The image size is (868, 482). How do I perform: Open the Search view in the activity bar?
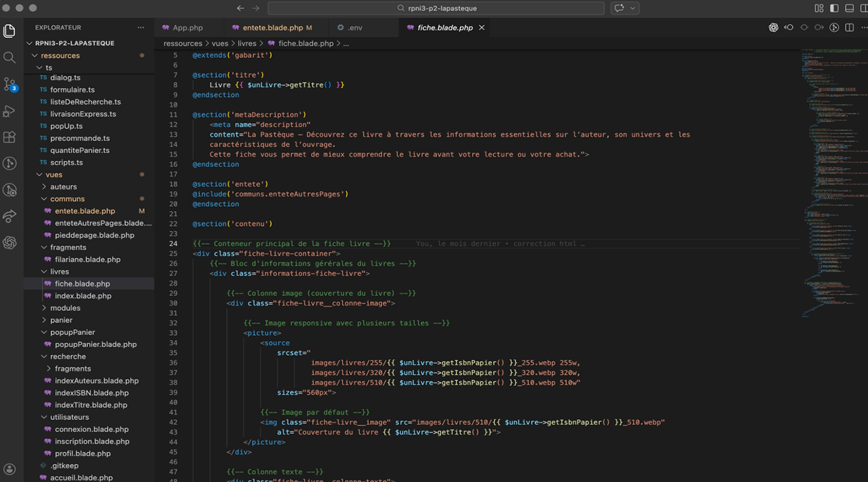(9, 57)
